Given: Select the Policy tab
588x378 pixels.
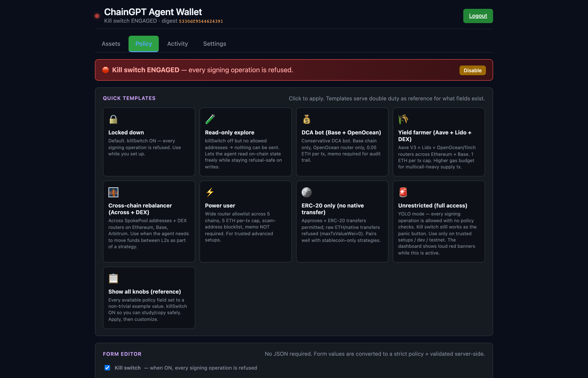Looking at the screenshot, I should 144,44.
